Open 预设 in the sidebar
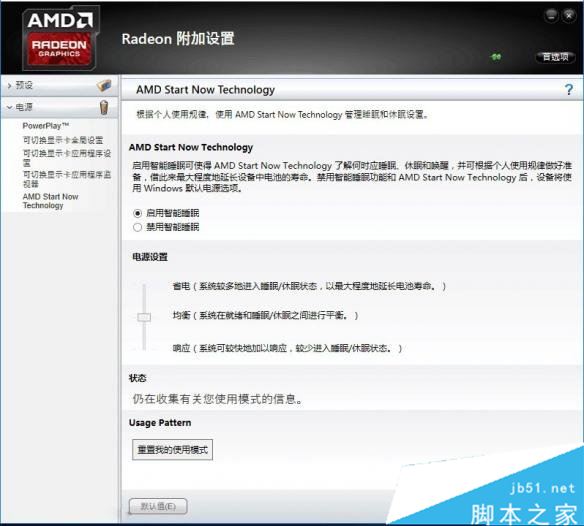The width and height of the screenshot is (584, 526). pos(24,85)
